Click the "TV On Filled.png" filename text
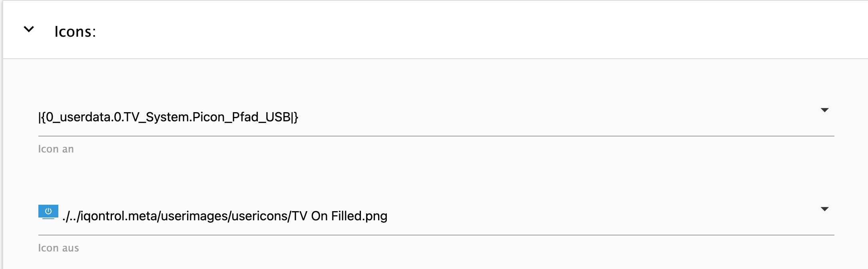 (x=340, y=216)
